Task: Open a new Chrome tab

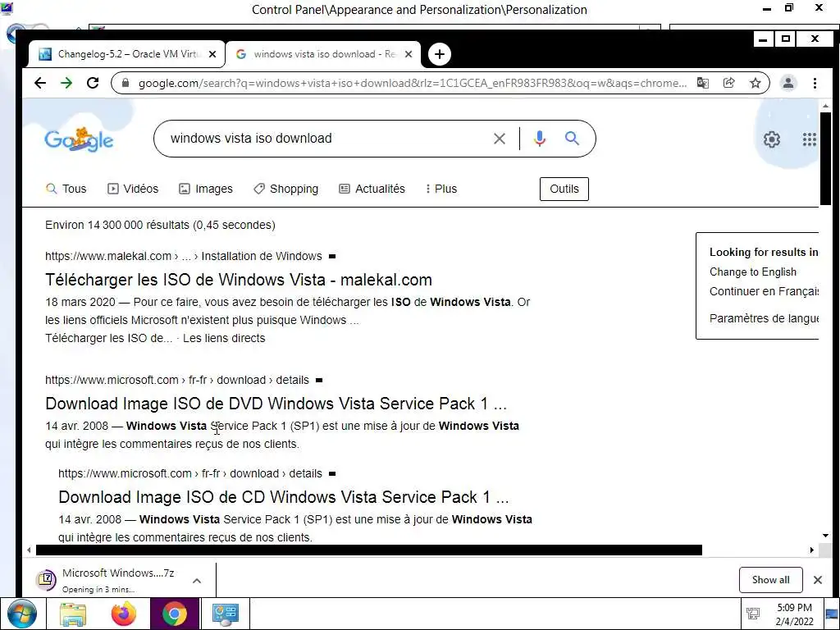Action: pos(440,54)
